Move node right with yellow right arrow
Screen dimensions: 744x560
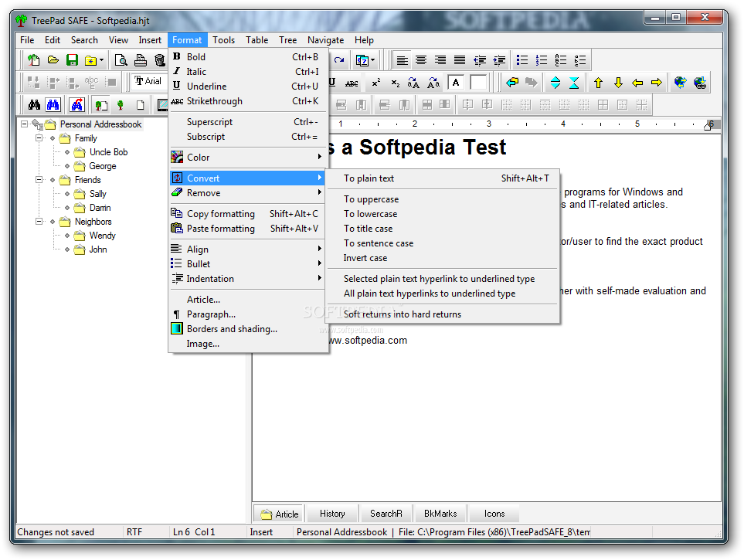(x=657, y=83)
